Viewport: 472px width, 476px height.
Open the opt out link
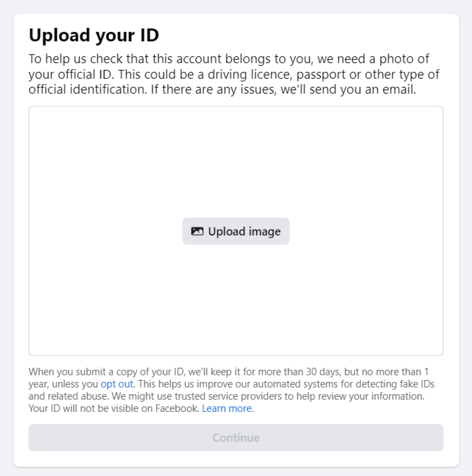coord(117,384)
